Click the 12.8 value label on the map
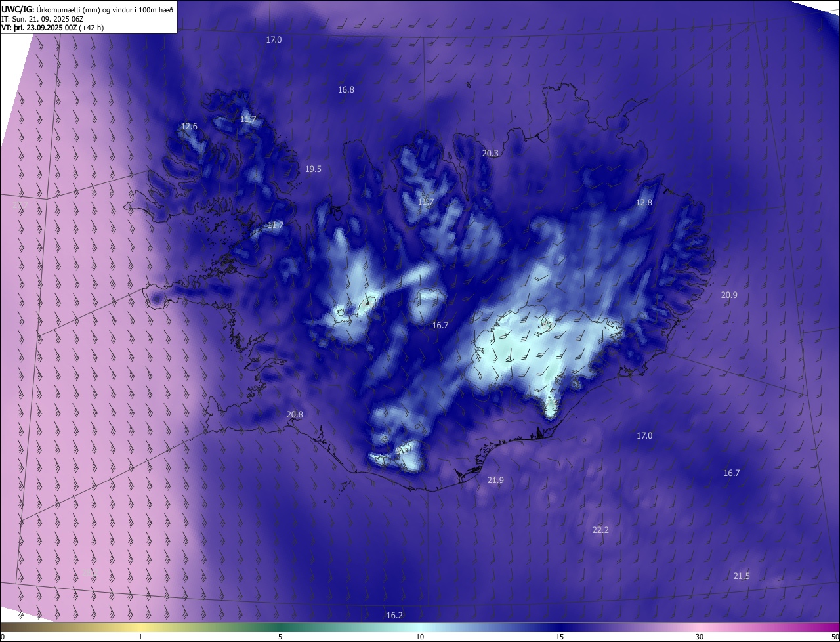This screenshot has height=642, width=840. coord(644,202)
